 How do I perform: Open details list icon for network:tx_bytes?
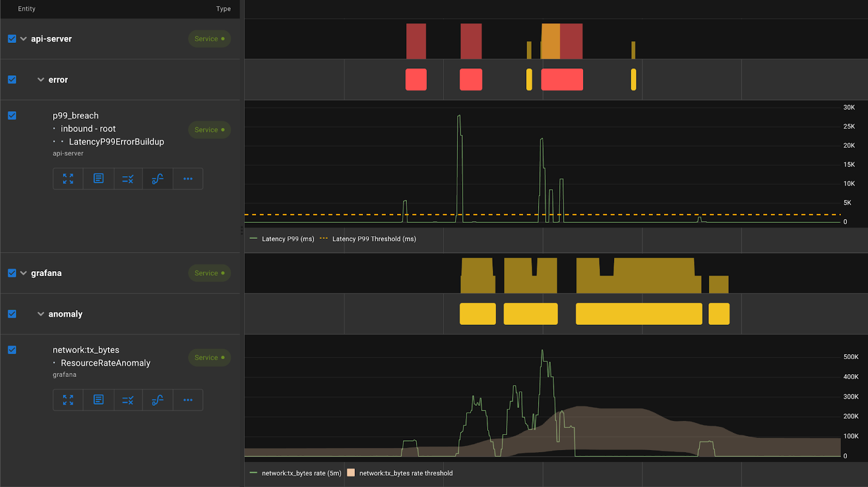tap(98, 400)
